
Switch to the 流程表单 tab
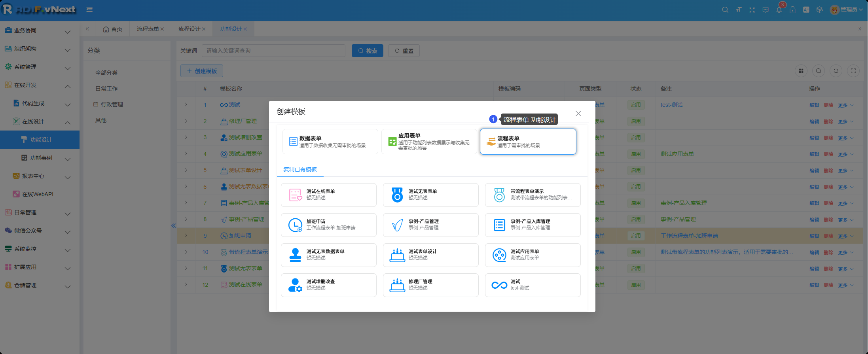point(148,29)
